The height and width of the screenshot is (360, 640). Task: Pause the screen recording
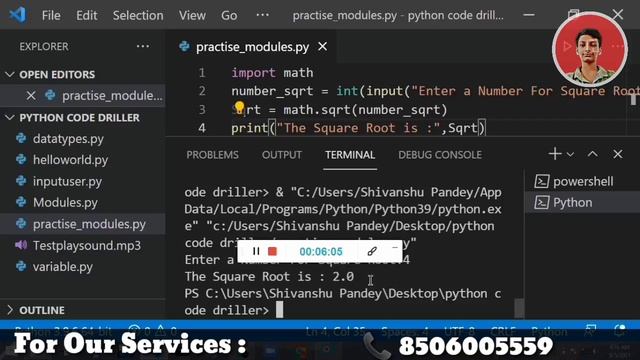click(256, 251)
